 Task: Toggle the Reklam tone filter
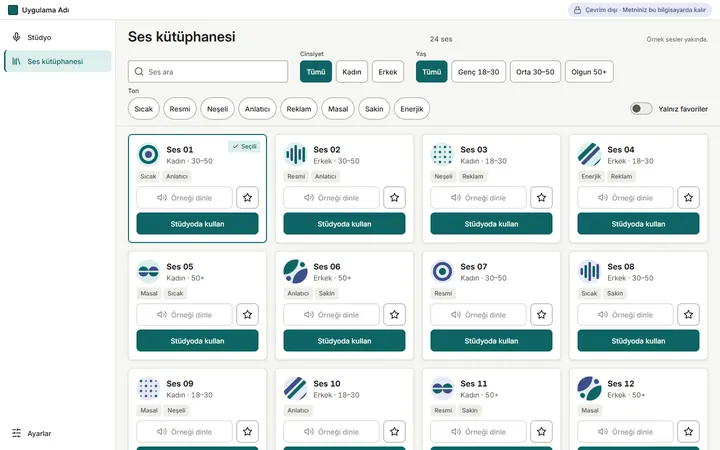[x=299, y=109]
